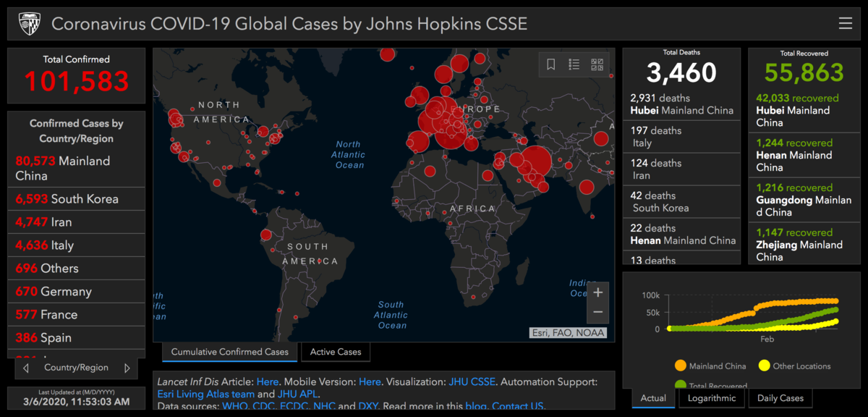Select the Logarithmic chart tab

pyautogui.click(x=712, y=397)
